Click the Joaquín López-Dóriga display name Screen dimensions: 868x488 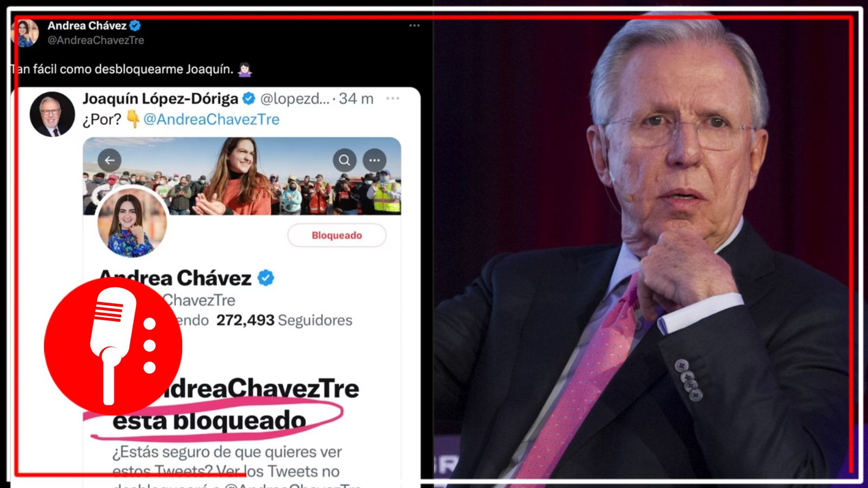[x=160, y=98]
